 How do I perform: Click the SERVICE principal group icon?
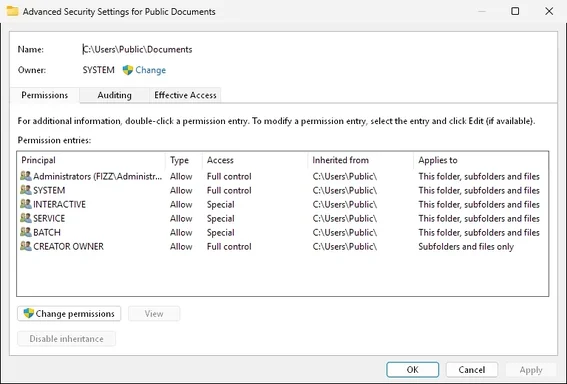pos(26,218)
